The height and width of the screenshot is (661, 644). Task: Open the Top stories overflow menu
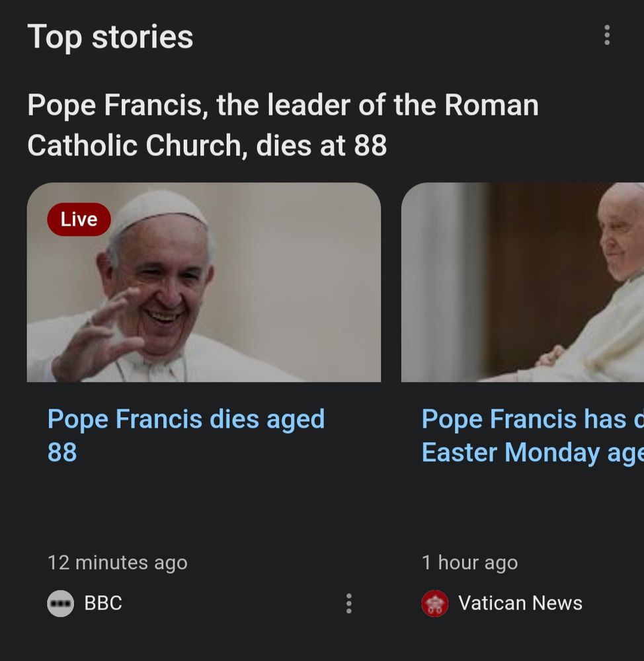[x=607, y=35]
